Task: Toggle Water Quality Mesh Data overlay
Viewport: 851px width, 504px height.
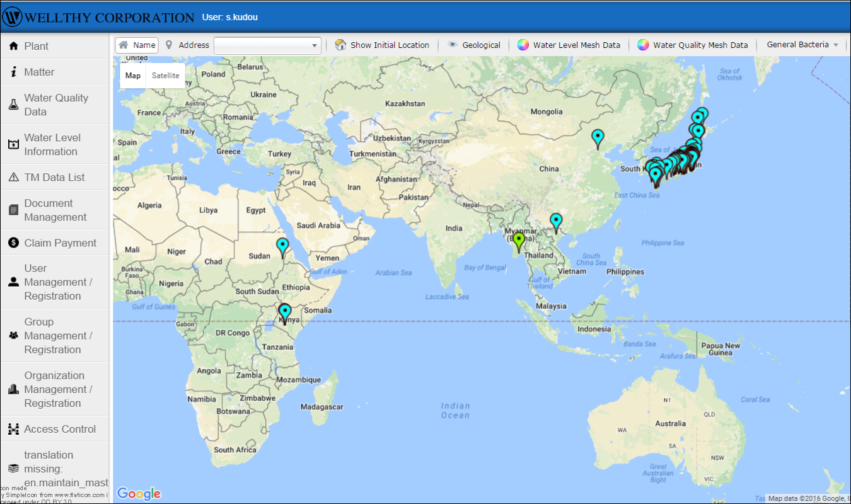Action: [692, 45]
